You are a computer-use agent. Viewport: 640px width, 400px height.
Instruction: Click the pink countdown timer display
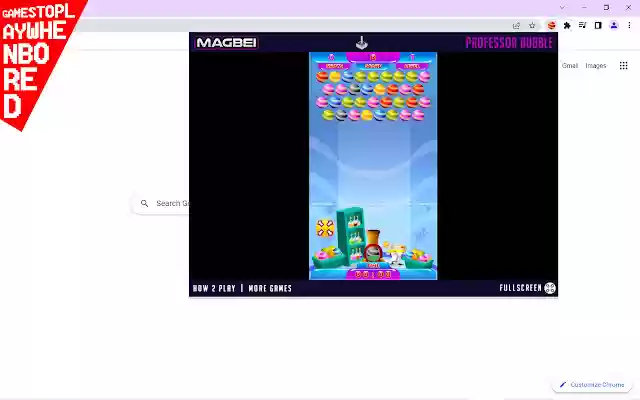(x=373, y=274)
